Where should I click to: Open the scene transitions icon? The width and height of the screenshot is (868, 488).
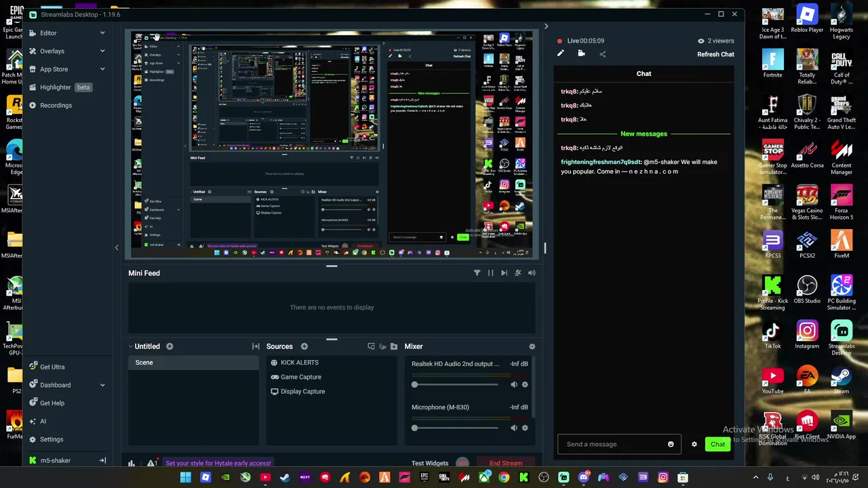(x=256, y=346)
